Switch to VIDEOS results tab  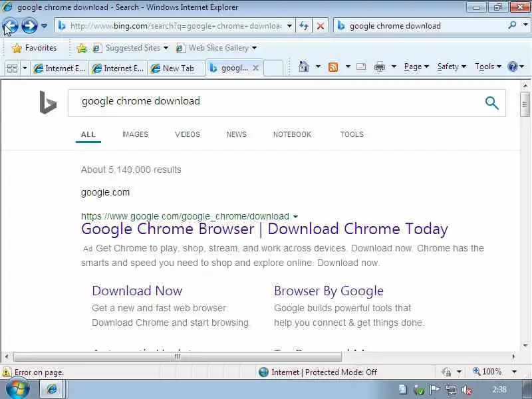click(x=188, y=134)
